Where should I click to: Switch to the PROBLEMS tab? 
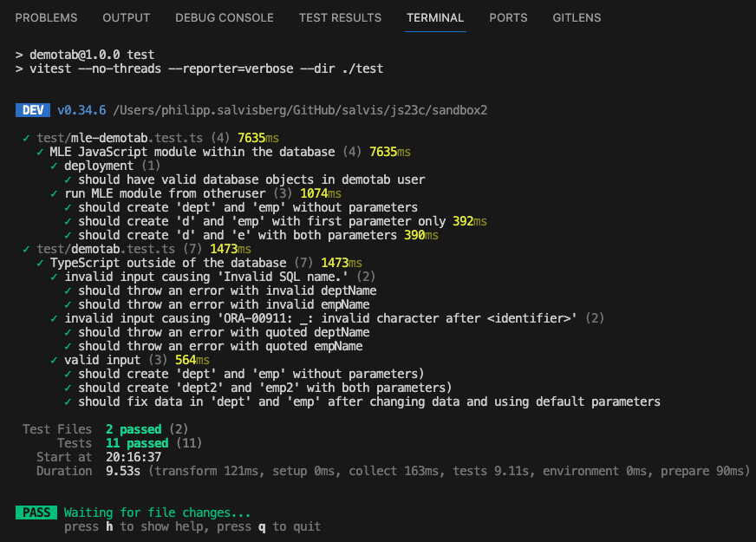46,18
